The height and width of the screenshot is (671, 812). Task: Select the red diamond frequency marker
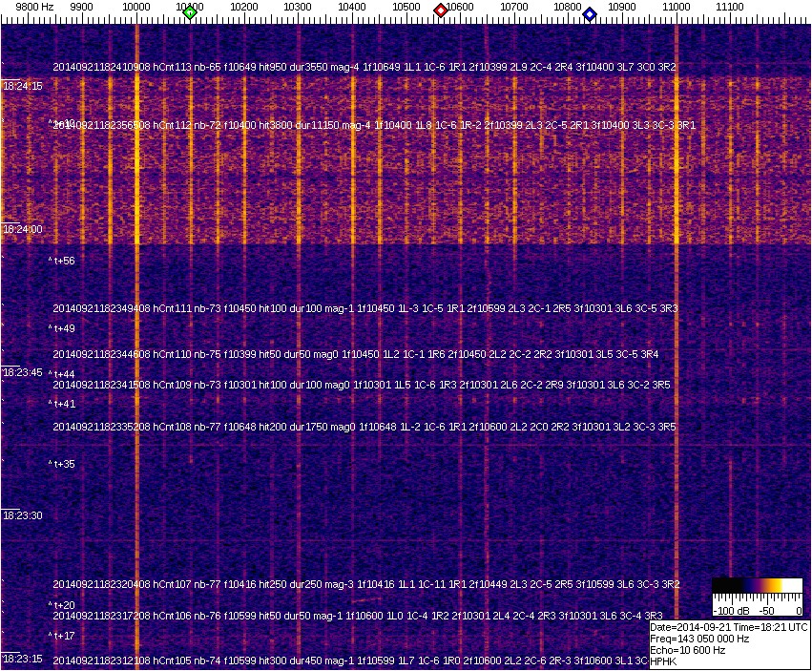pyautogui.click(x=441, y=10)
